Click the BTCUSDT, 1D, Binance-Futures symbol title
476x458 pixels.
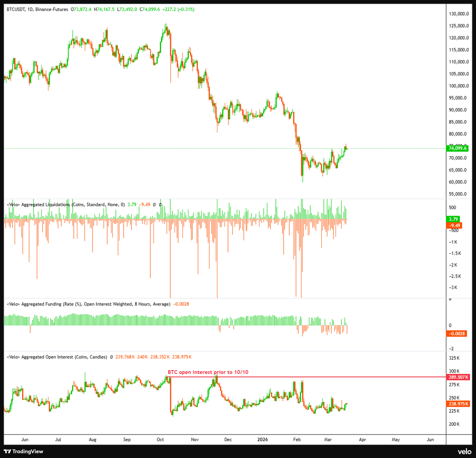[37, 9]
